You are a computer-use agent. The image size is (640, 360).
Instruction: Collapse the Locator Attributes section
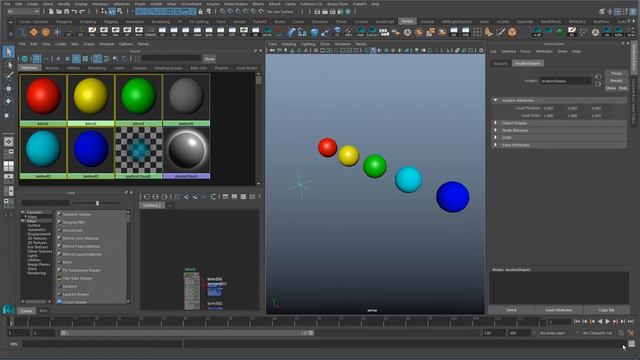(x=496, y=100)
